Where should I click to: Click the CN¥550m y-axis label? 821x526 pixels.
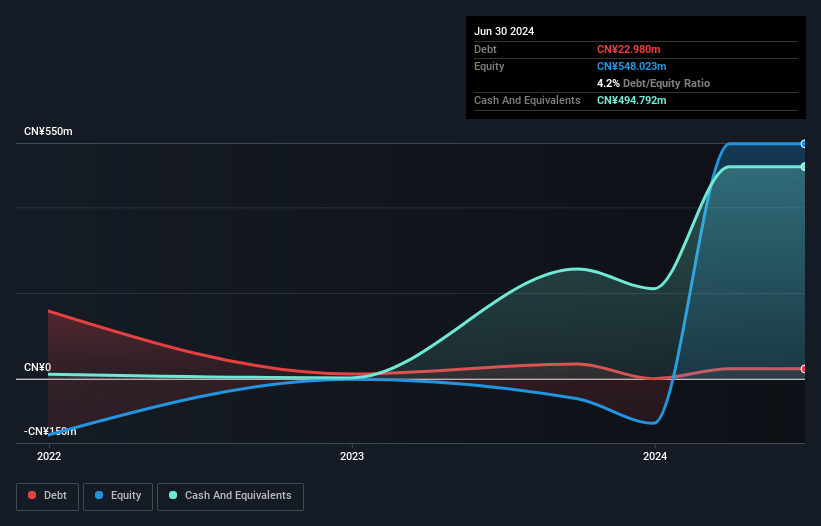pyautogui.click(x=48, y=131)
